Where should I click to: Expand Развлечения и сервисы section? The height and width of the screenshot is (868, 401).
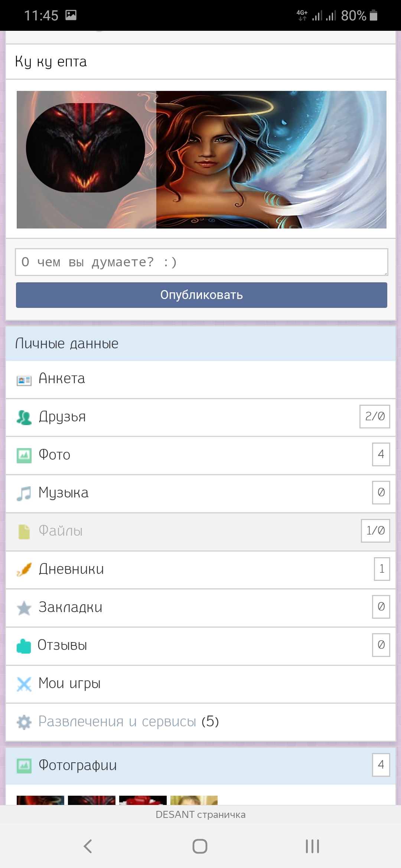[x=117, y=722]
